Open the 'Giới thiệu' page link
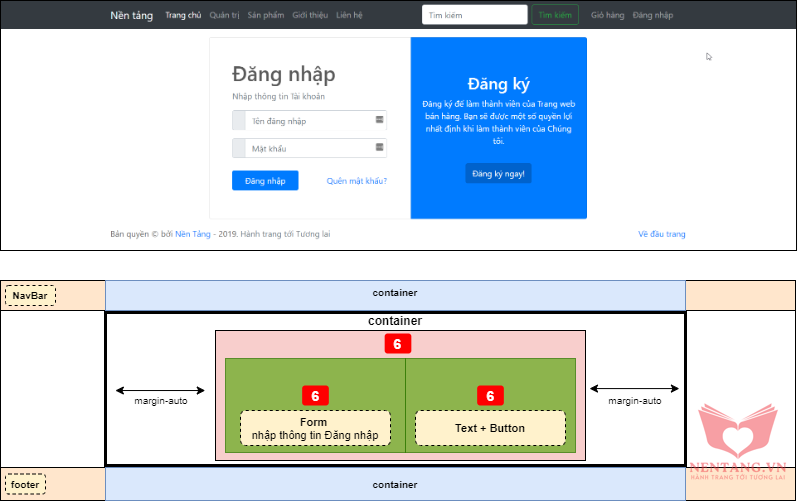798x502 pixels. (310, 15)
